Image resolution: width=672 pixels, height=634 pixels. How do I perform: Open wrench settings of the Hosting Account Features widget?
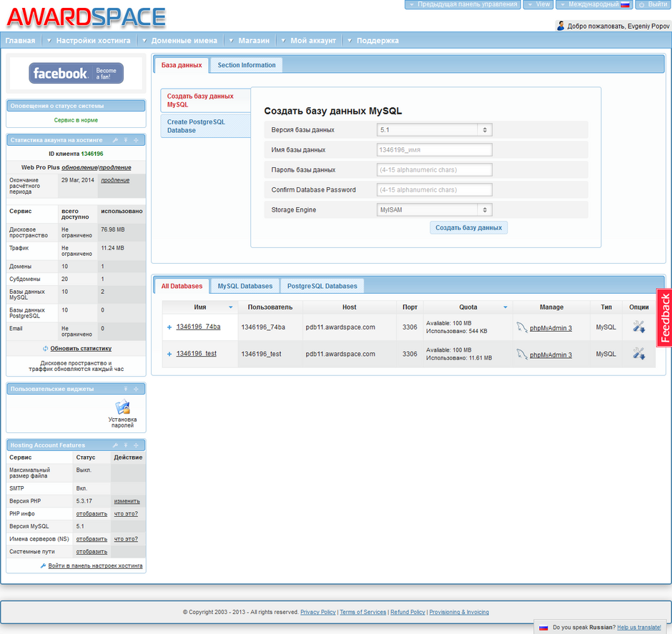115,445
